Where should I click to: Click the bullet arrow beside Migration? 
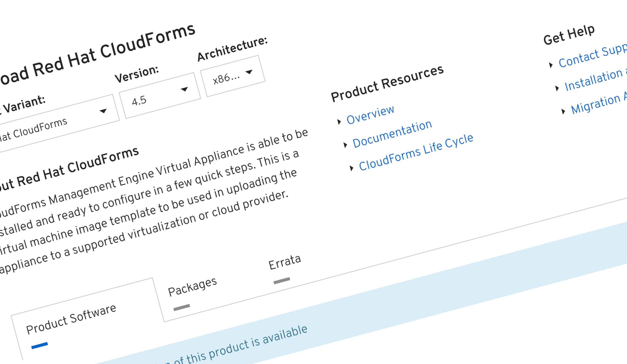563,111
